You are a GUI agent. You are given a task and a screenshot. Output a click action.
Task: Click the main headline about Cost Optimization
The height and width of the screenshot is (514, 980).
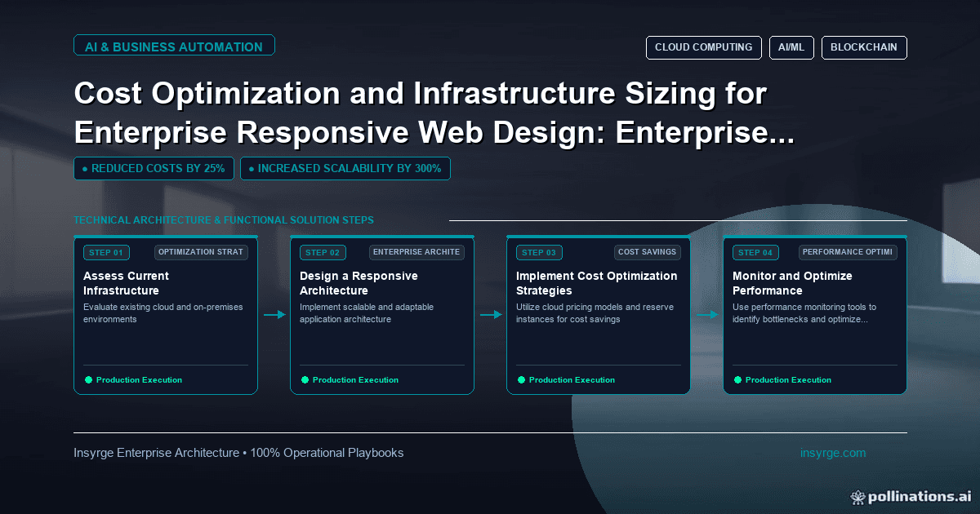click(434, 113)
